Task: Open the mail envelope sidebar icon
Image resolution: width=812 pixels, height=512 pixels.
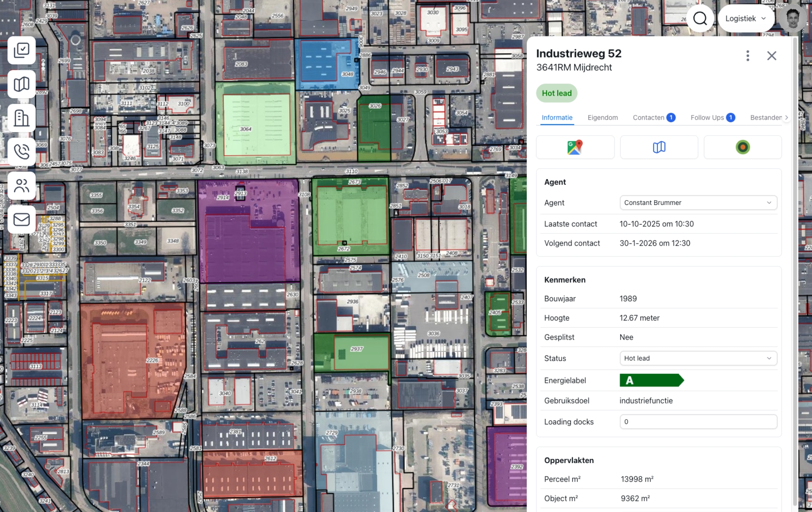Action: [x=21, y=220]
